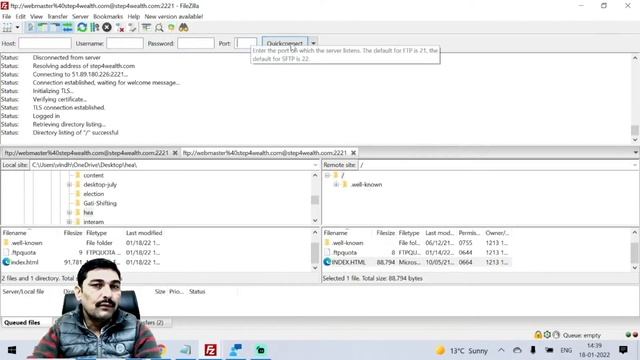Image resolution: width=640 pixels, height=360 pixels.
Task: Toggle directory comparison
Action: [x=159, y=27]
